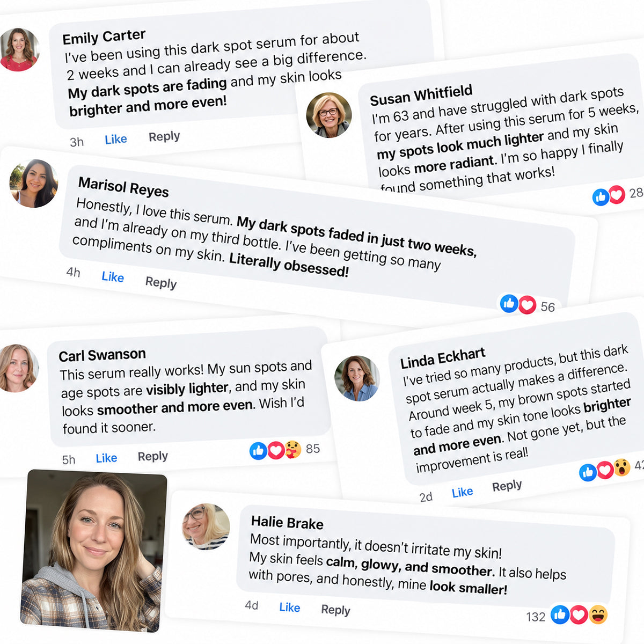Click the heart reaction on Halie Brake's comment
The width and height of the screenshot is (644, 644).
point(579,614)
